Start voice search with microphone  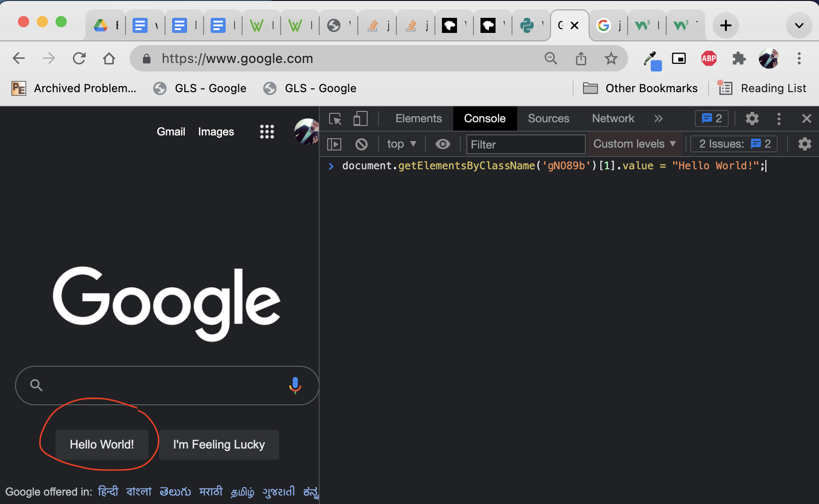(x=295, y=386)
